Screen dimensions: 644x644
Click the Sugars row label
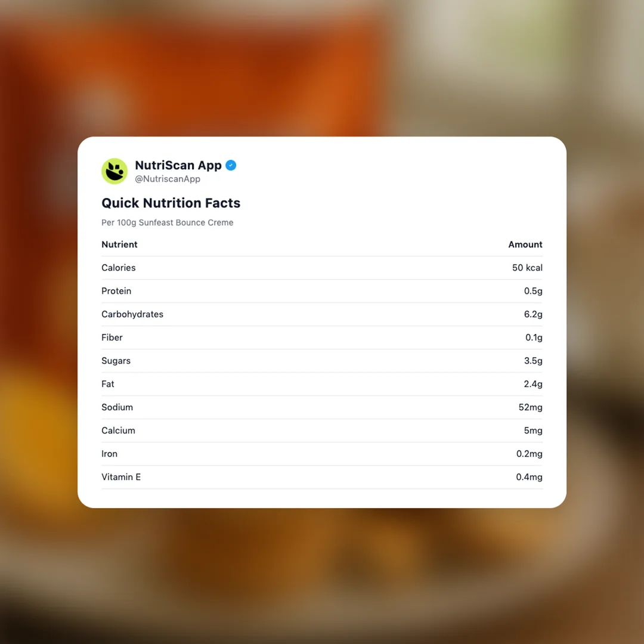coord(116,361)
